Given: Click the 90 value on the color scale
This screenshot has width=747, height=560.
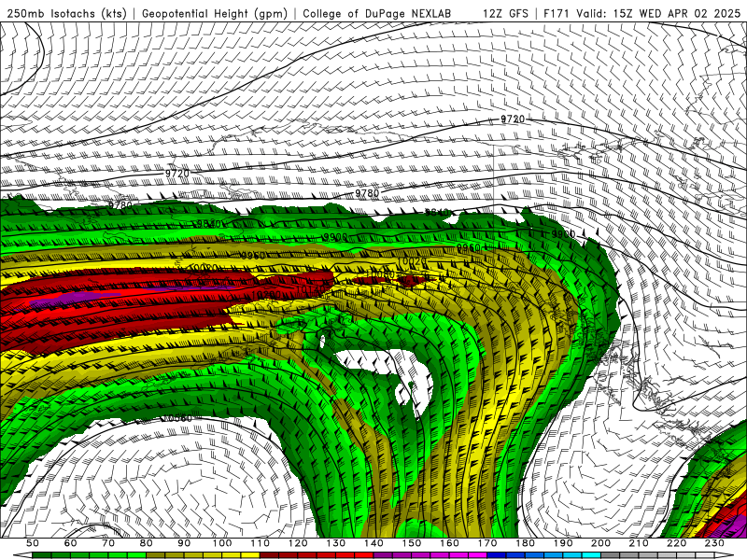Looking at the screenshot, I should (184, 543).
